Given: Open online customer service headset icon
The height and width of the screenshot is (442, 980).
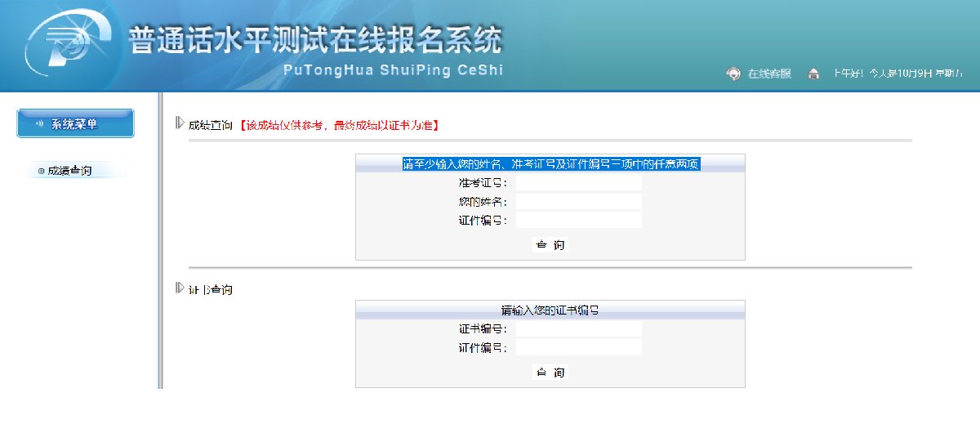Looking at the screenshot, I should tap(733, 74).
